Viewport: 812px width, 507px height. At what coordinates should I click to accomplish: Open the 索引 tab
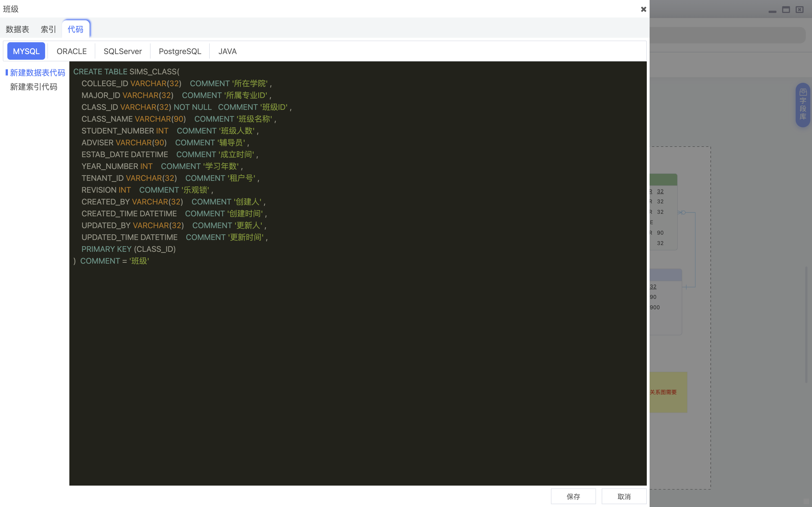[48, 29]
